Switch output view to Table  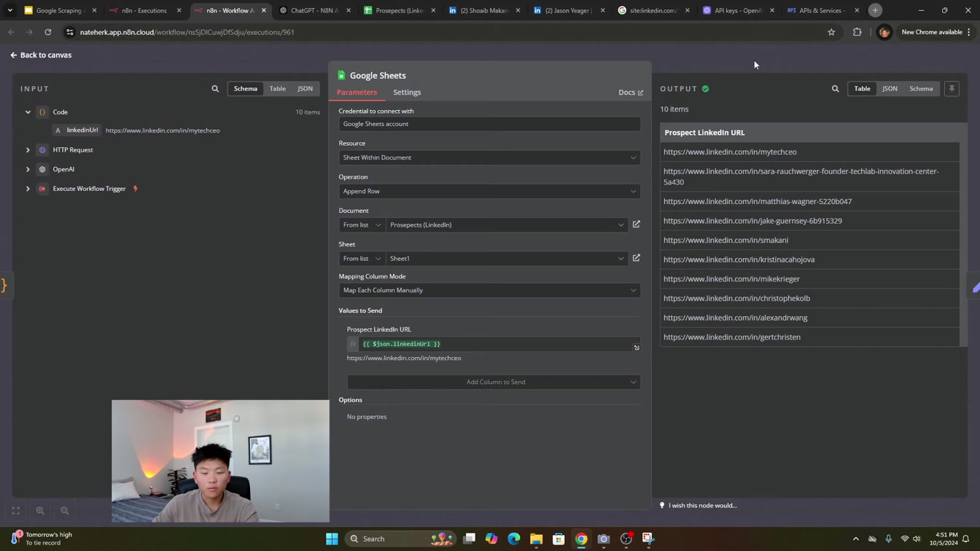click(862, 89)
